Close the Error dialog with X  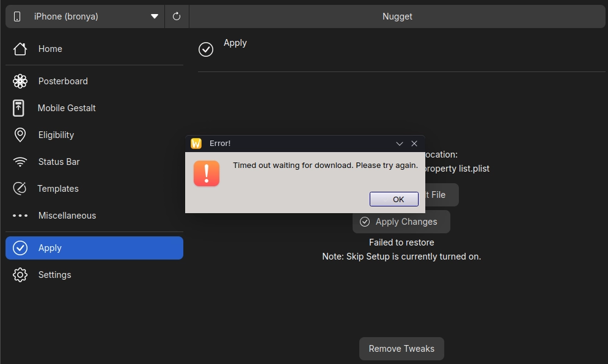pyautogui.click(x=414, y=144)
